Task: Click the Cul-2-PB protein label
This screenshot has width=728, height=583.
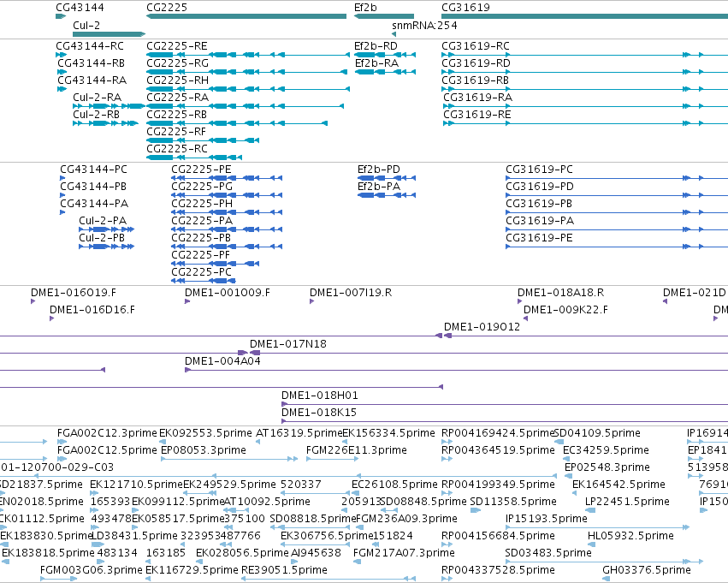Action: click(x=102, y=238)
